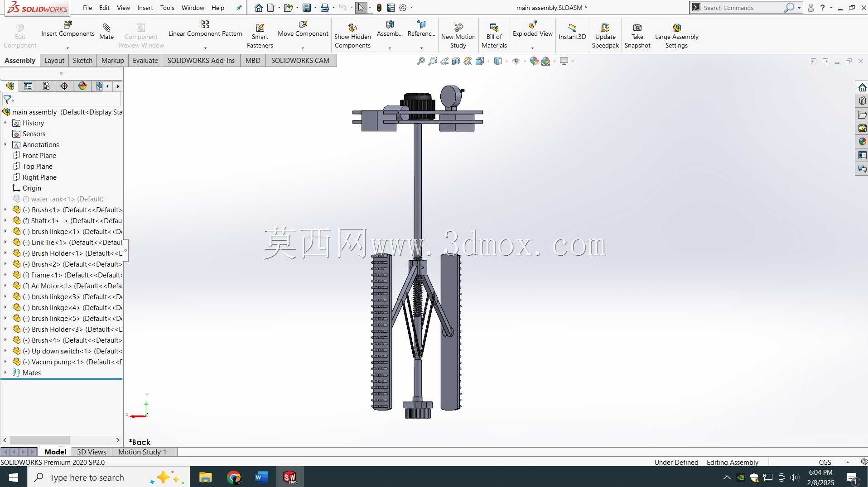Click tree horizontal scrollbar
Viewport: 868px width, 487px height.
click(40, 440)
